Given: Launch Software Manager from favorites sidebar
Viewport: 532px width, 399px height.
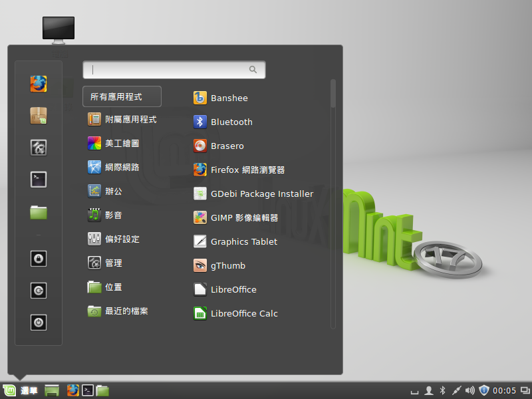Looking at the screenshot, I should pos(39,116).
